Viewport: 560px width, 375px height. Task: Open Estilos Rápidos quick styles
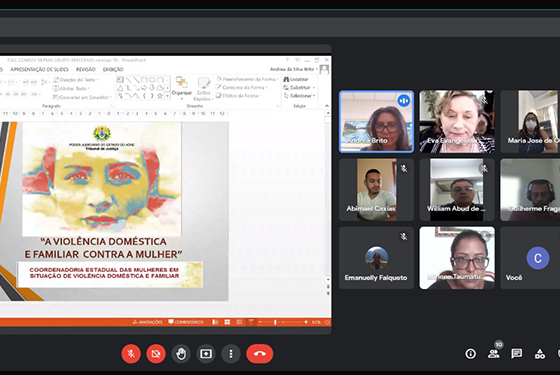coord(203,89)
